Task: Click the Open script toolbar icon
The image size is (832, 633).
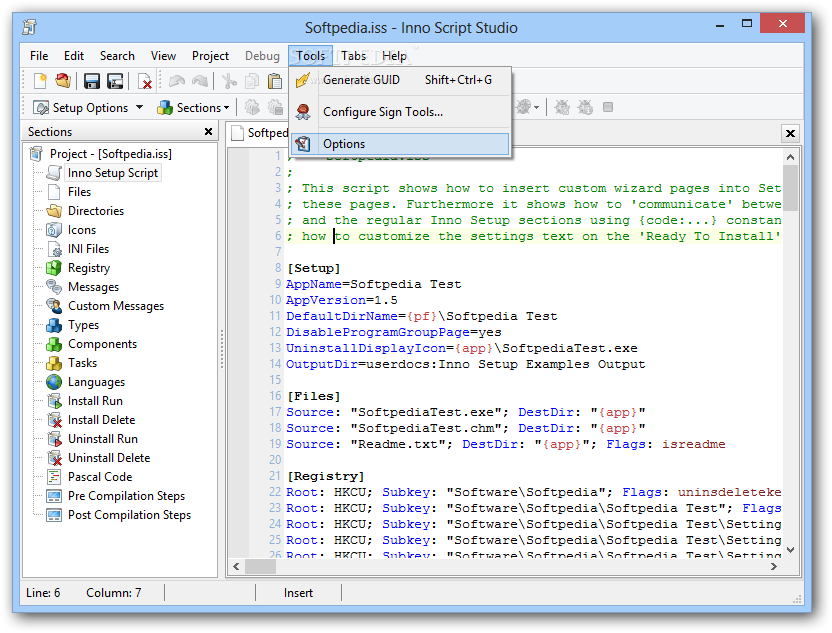Action: tap(63, 81)
